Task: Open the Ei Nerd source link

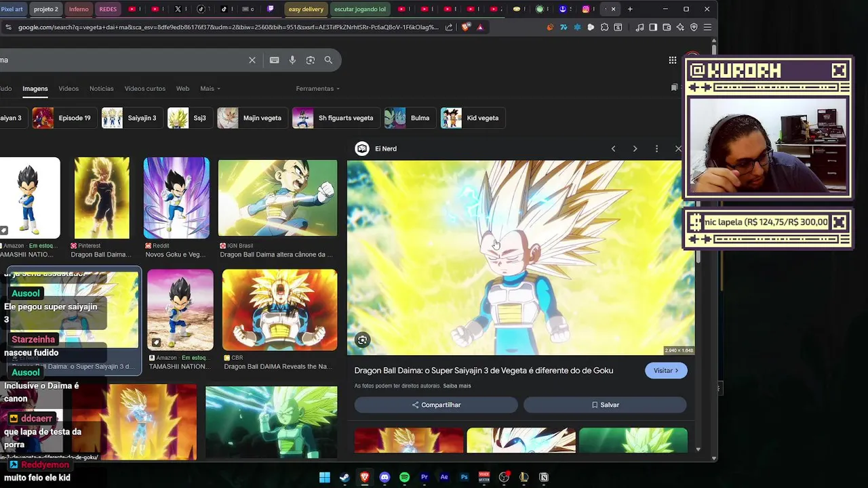Action: 386,148
